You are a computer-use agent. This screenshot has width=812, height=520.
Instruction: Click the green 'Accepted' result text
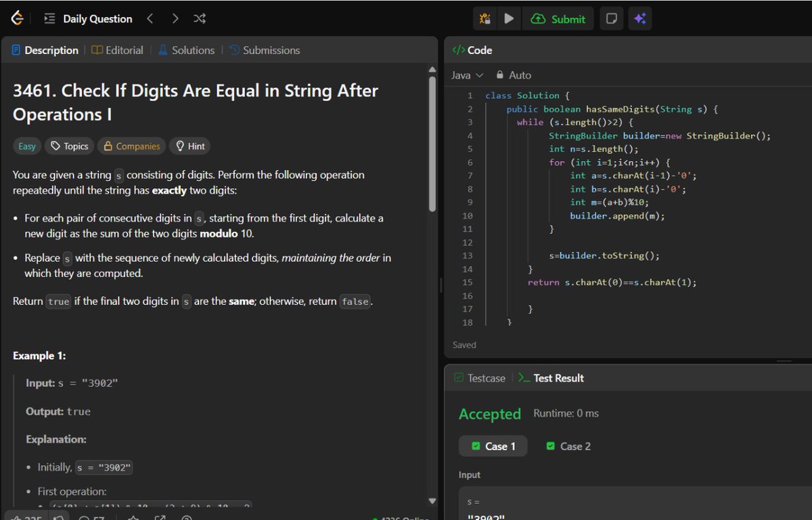pyautogui.click(x=490, y=414)
